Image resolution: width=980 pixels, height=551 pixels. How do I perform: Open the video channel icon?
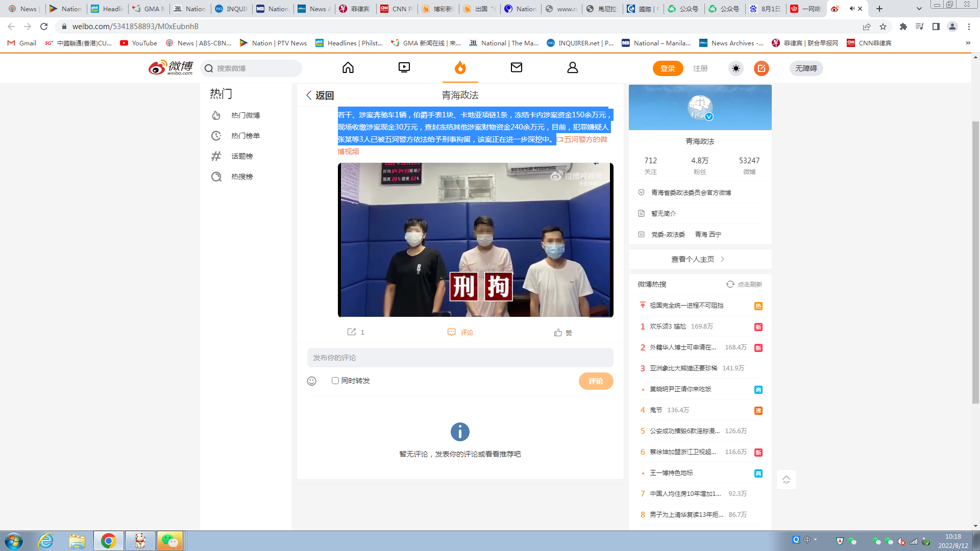tap(404, 67)
